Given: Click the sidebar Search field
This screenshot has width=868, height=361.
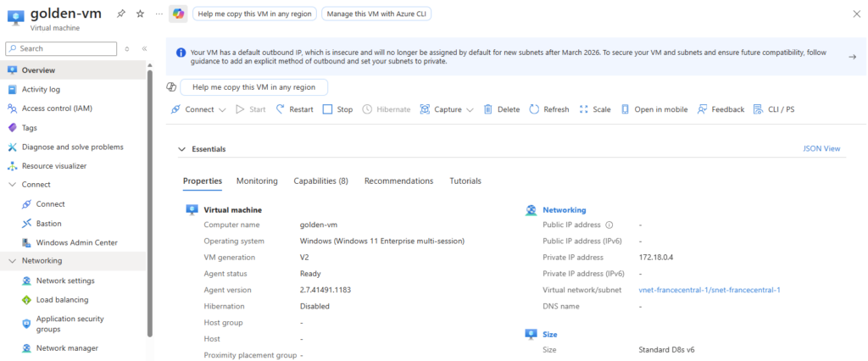Looking at the screenshot, I should tap(64, 48).
